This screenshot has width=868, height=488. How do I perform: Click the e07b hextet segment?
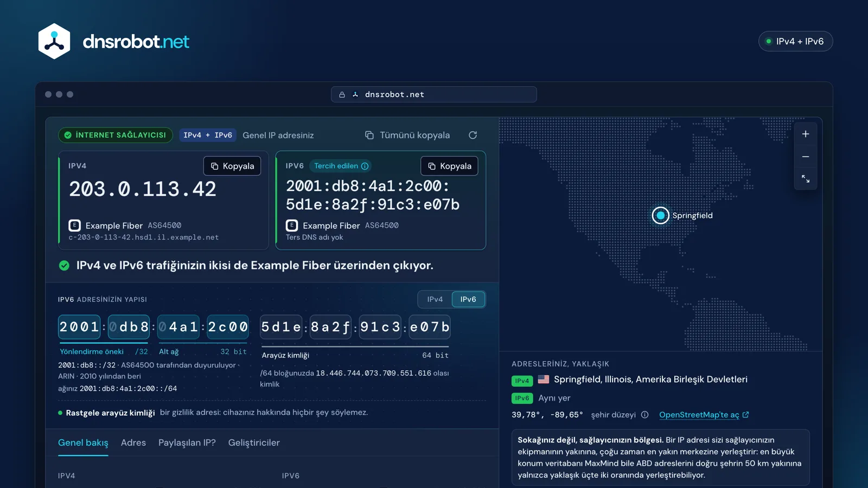pyautogui.click(x=430, y=327)
